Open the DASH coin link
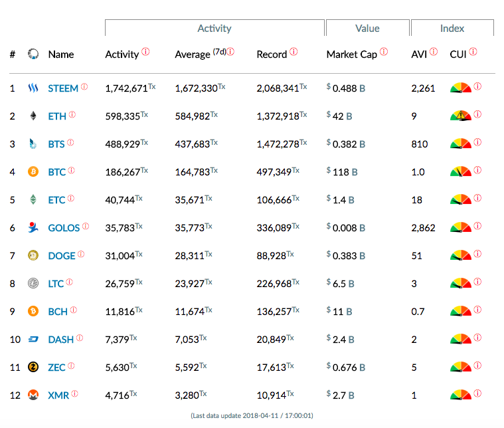Screen dimensions: 504x428 point(60,340)
